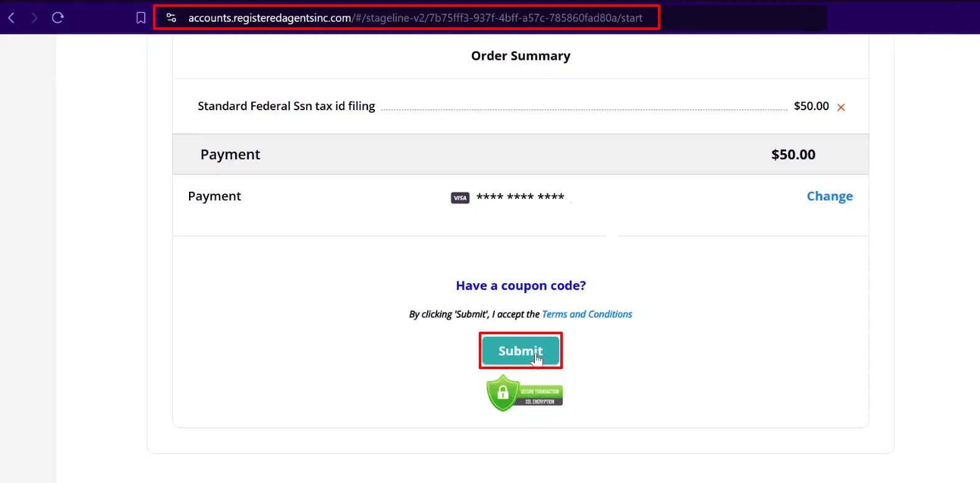The height and width of the screenshot is (483, 980).
Task: Click the Payment label beside the Visa logo
Action: coord(215,196)
